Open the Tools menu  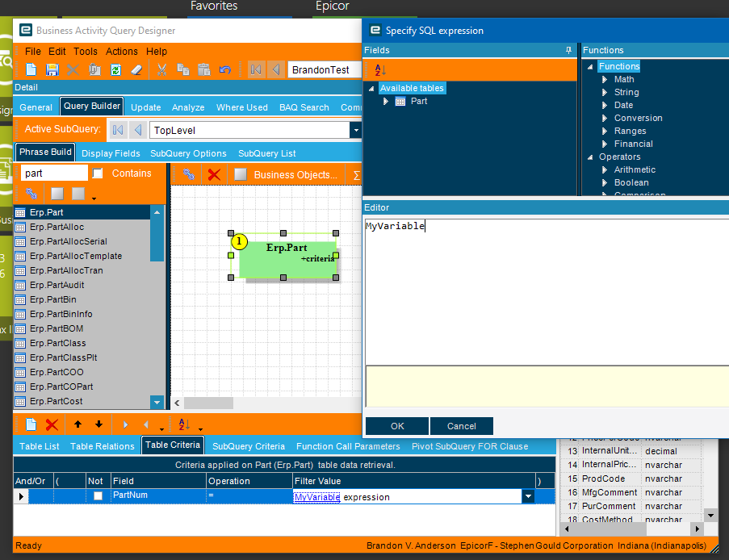coord(86,51)
